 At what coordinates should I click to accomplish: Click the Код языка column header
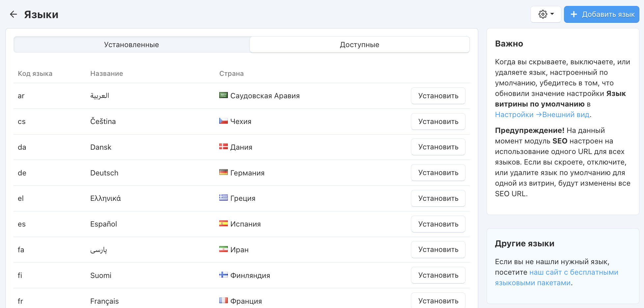(x=35, y=74)
